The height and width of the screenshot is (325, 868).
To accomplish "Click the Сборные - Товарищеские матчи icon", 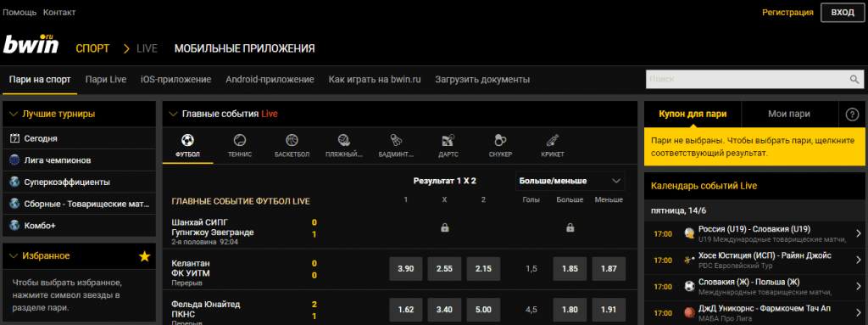I will (x=14, y=204).
